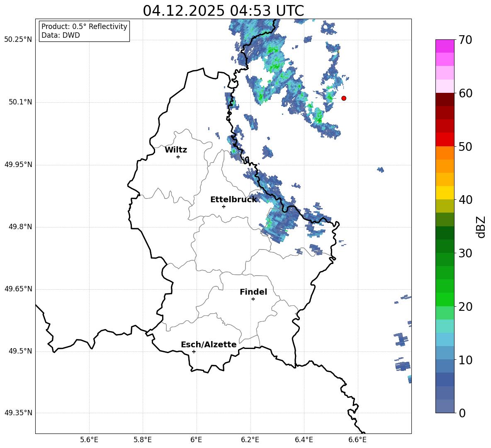
Task: Click the red dot radar site marker
Action: point(343,98)
